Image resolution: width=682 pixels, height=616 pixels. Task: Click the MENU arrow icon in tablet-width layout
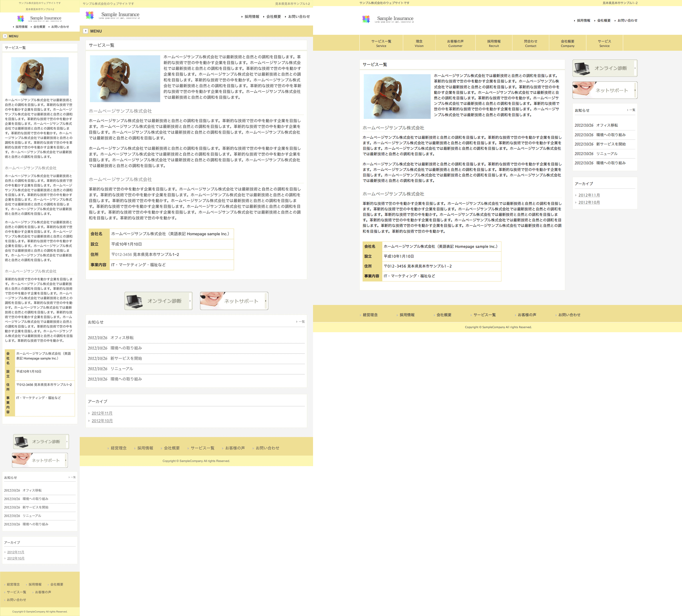[x=86, y=31]
